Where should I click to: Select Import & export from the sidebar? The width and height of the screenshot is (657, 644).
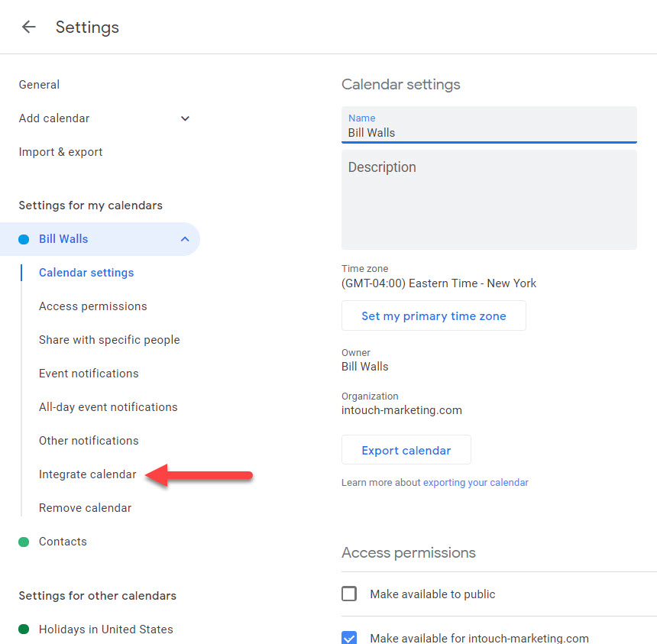(60, 152)
